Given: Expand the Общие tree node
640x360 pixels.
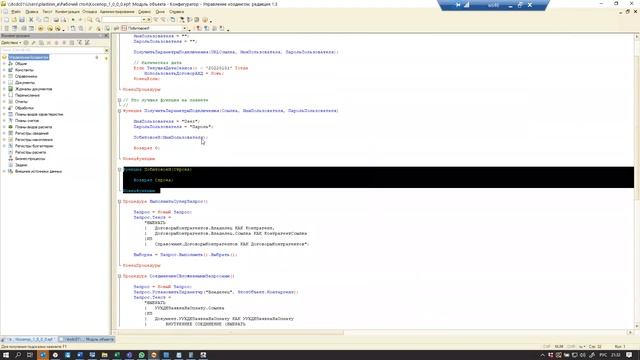Looking at the screenshot, I should tap(4, 64).
